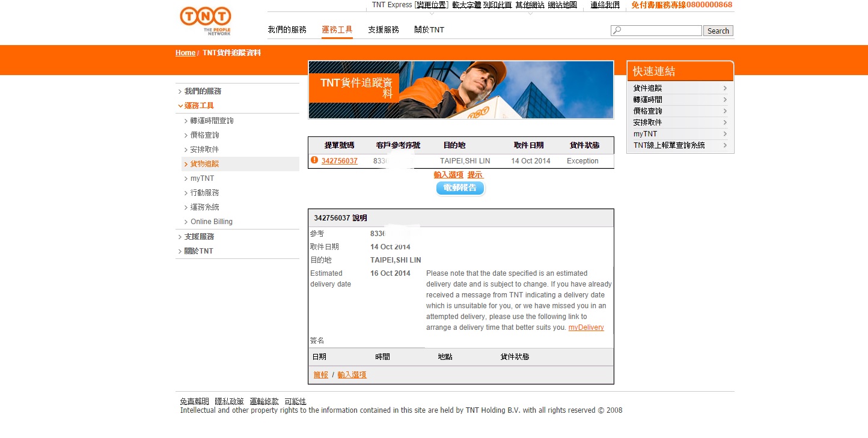Click the 免責聲明 footer link
Viewport: 868px width, 438px height.
pos(194,401)
